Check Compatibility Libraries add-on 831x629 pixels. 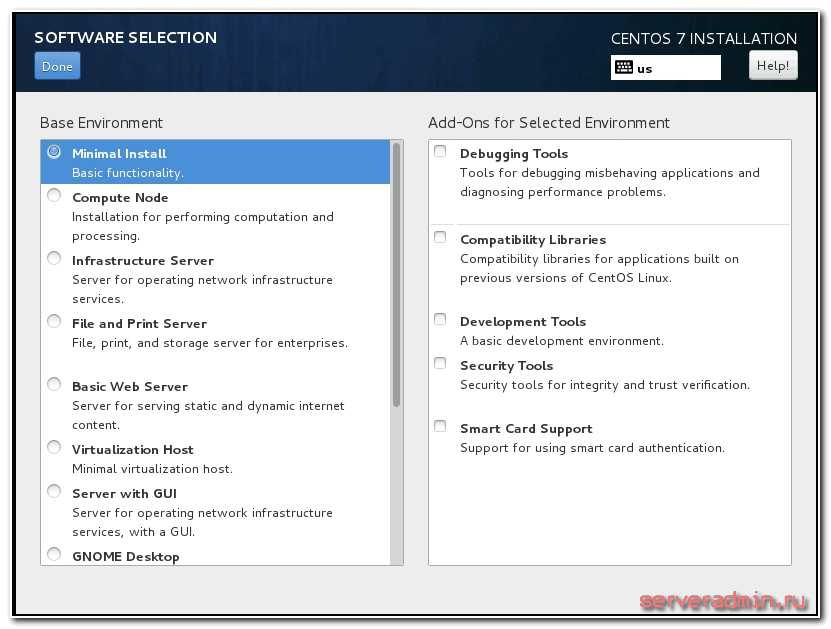(x=440, y=238)
